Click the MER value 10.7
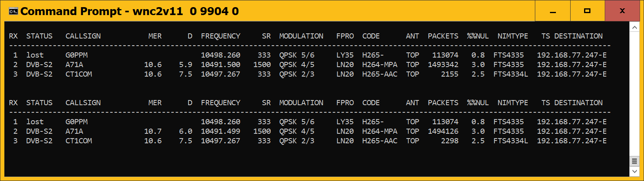The width and height of the screenshot is (644, 181). coord(153,131)
